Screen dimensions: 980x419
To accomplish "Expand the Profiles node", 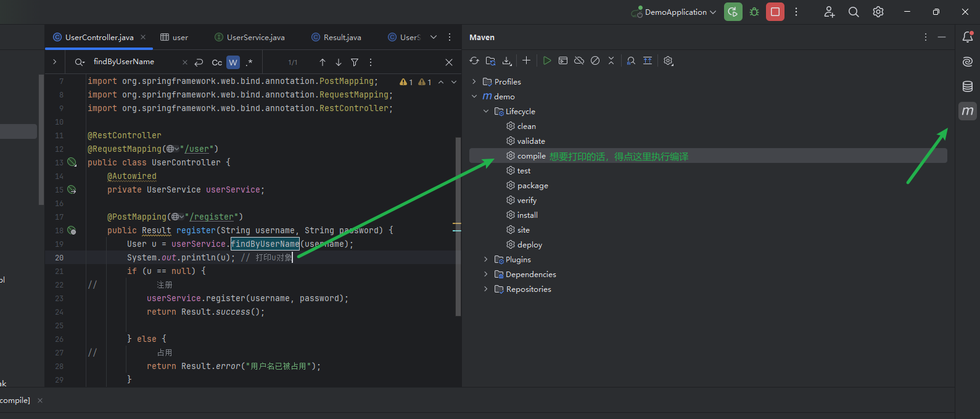I will tap(474, 81).
